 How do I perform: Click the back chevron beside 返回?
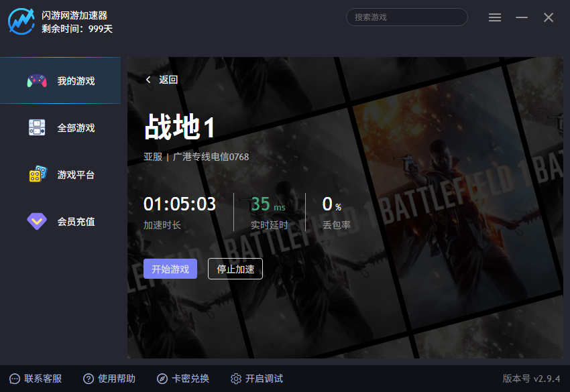coord(148,79)
